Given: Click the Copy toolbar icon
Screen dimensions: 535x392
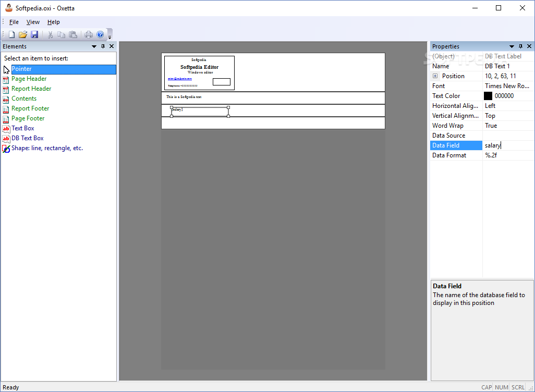Looking at the screenshot, I should [62, 34].
